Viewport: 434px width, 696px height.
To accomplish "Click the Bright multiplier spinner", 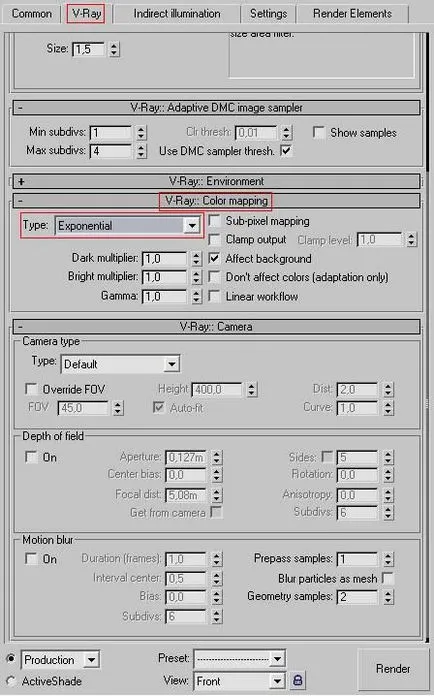I will click(x=196, y=277).
